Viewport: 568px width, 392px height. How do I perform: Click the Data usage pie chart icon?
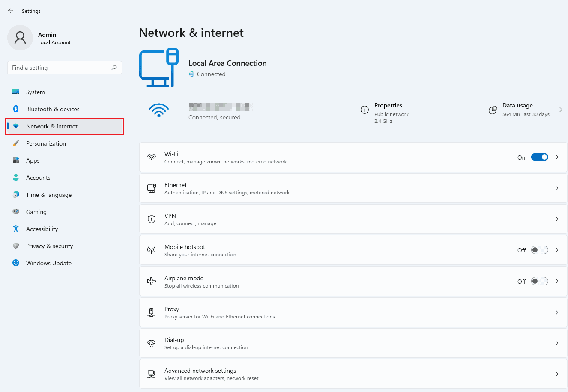[x=493, y=110]
